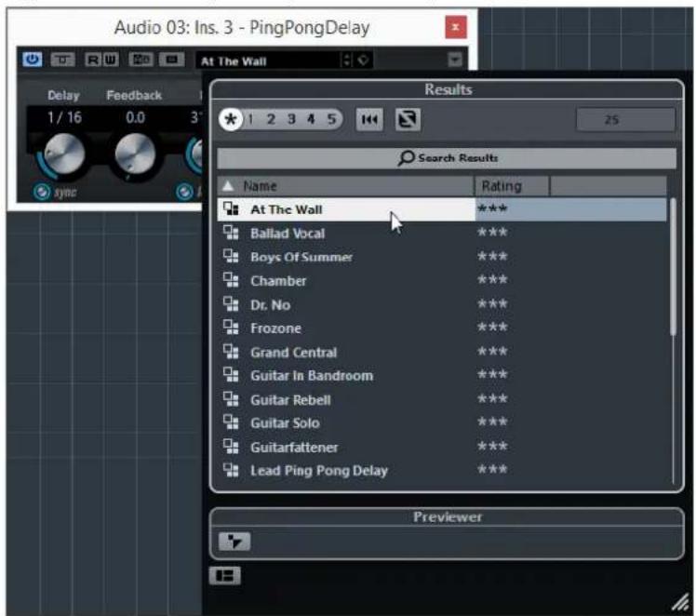Open the plugin header dropdown arrow at right

[455, 60]
